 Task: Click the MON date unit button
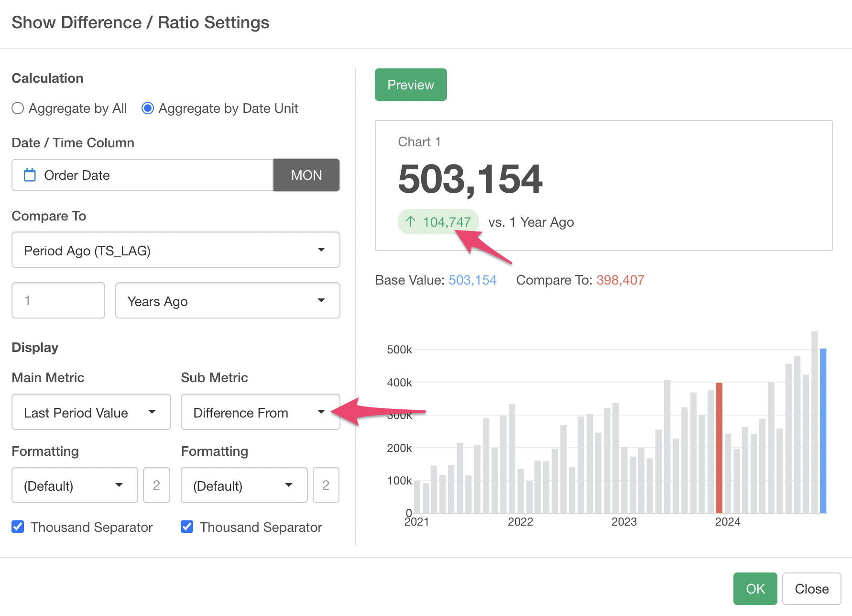tap(306, 175)
